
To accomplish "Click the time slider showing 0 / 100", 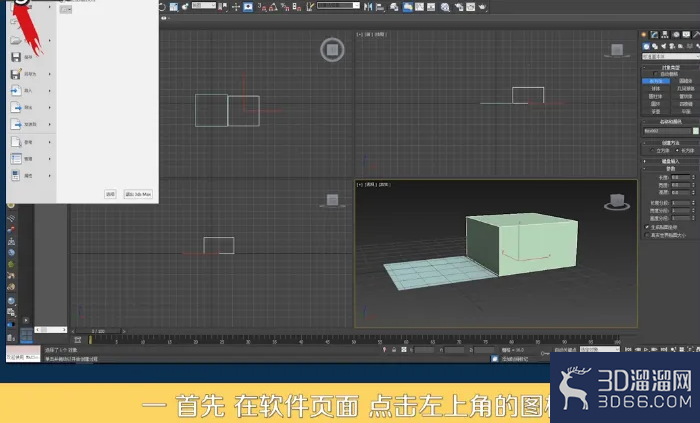I will (98, 331).
